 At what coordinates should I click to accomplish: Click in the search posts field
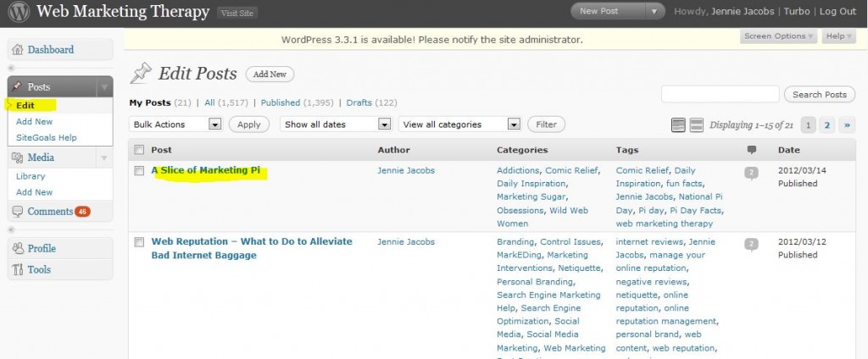[x=721, y=94]
